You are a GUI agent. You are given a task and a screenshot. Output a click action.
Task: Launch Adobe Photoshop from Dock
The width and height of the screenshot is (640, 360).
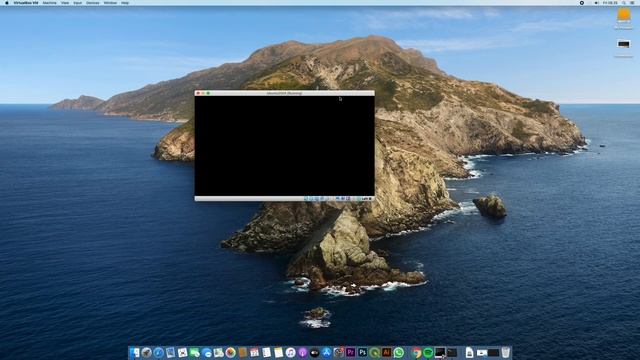[x=362, y=352]
